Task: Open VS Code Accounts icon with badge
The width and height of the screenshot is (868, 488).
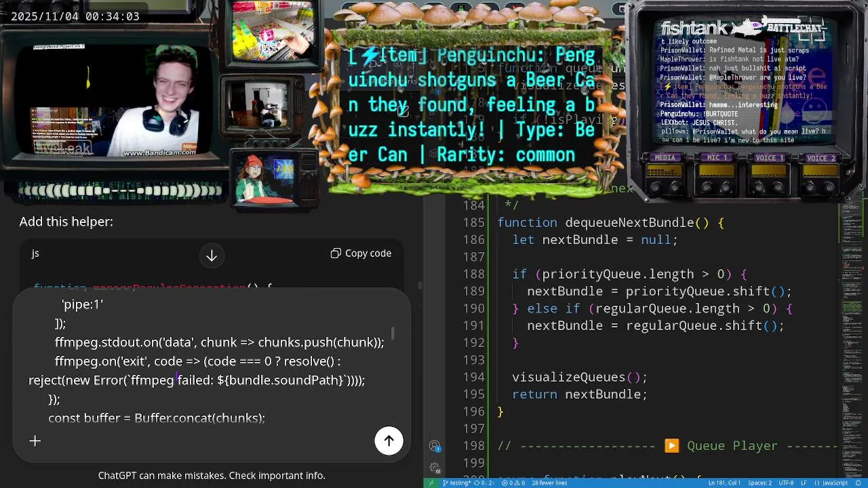Action: point(435,446)
